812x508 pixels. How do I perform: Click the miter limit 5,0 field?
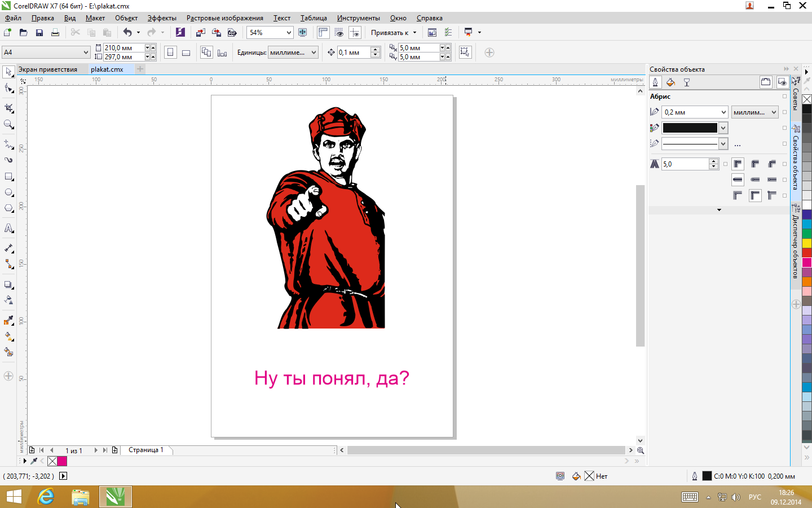[x=686, y=164]
